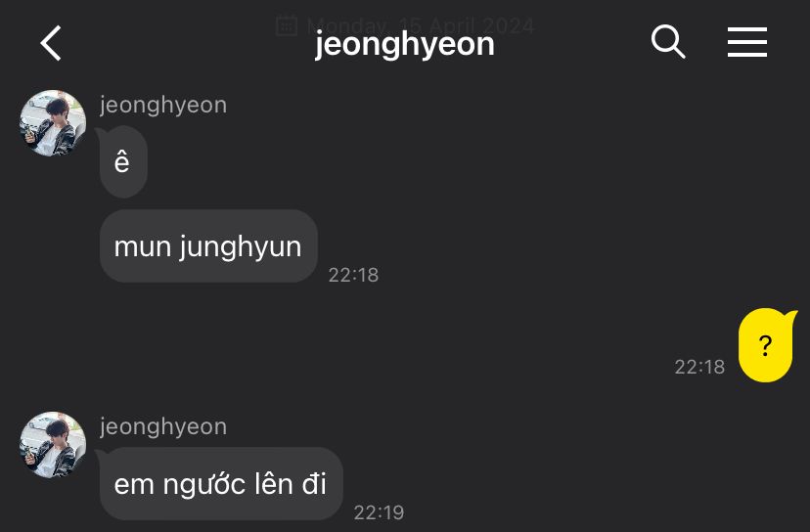This screenshot has width=810, height=532.
Task: Select the 'mun junghyun' message bubble
Action: (x=208, y=245)
